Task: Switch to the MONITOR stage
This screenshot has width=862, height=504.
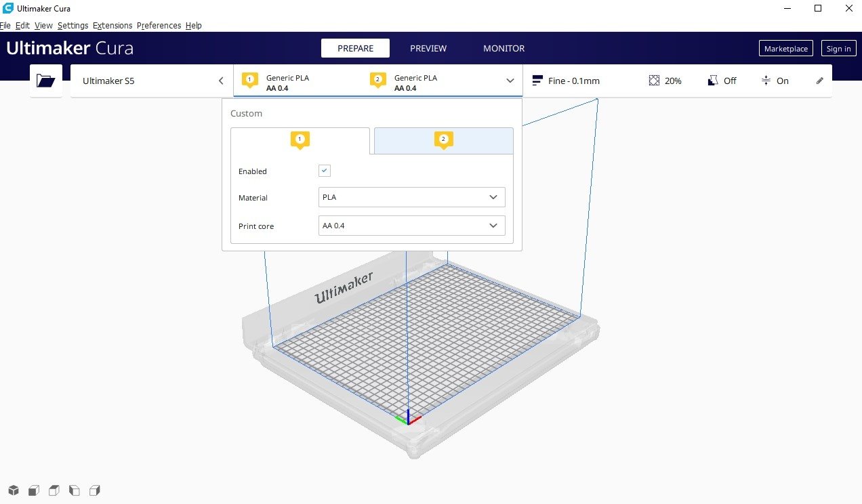Action: click(x=504, y=48)
